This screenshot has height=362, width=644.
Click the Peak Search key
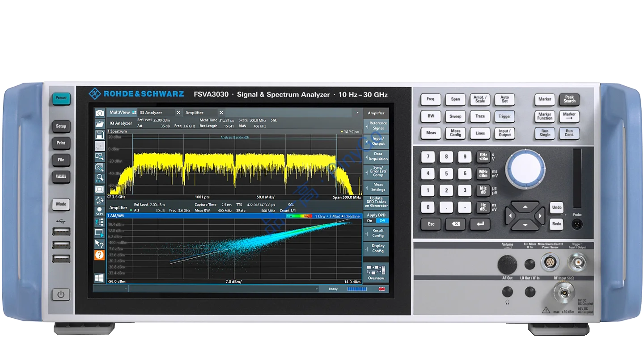pos(569,99)
